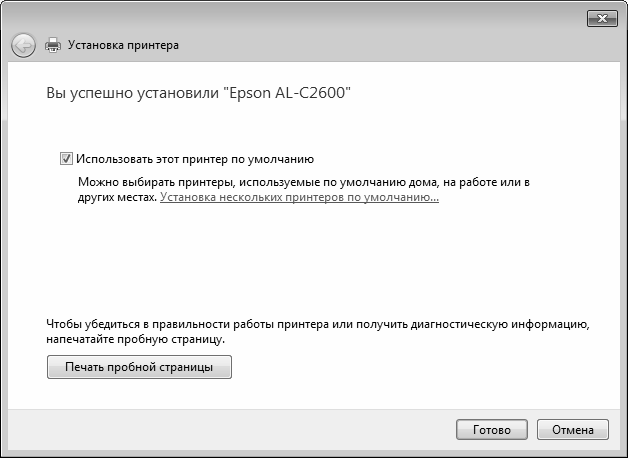Click the label "Использовать этот принтер по умолчанию"
The height and width of the screenshot is (458, 628).
point(195,158)
